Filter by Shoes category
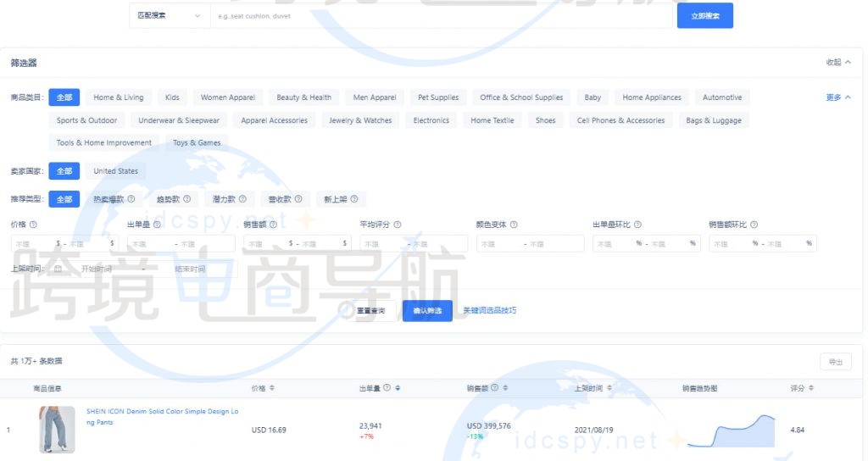 [x=545, y=120]
